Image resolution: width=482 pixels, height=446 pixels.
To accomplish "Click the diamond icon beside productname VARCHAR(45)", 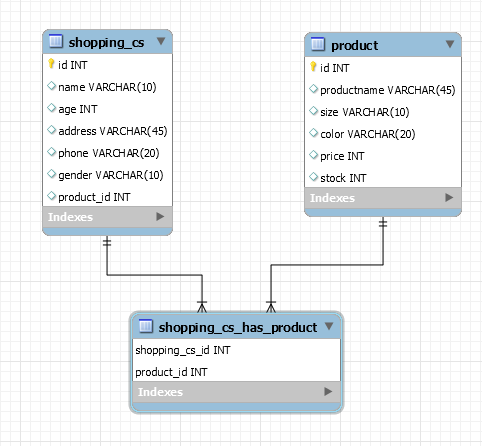I will (313, 89).
